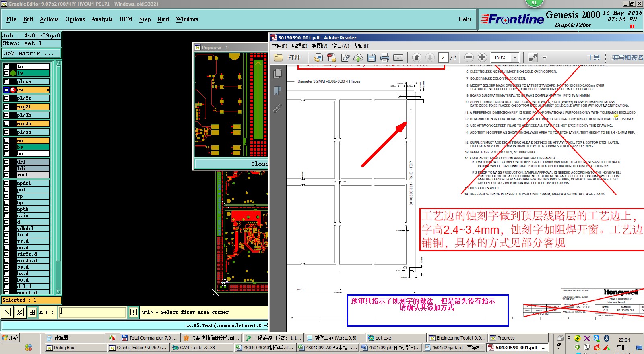The width and height of the screenshot is (644, 354).
Task: Toggle the checkbox for the rout layer
Action: point(6,175)
